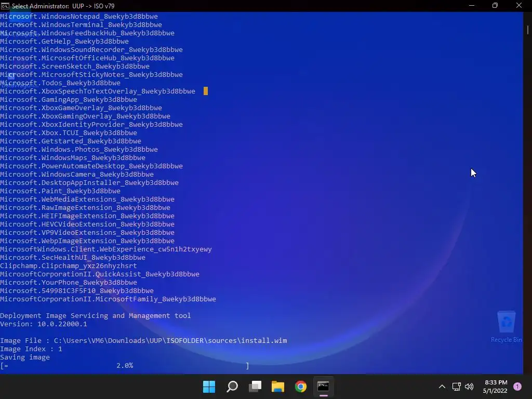The height and width of the screenshot is (399, 532).
Task: Open the Windows Start menu
Action: 209,387
